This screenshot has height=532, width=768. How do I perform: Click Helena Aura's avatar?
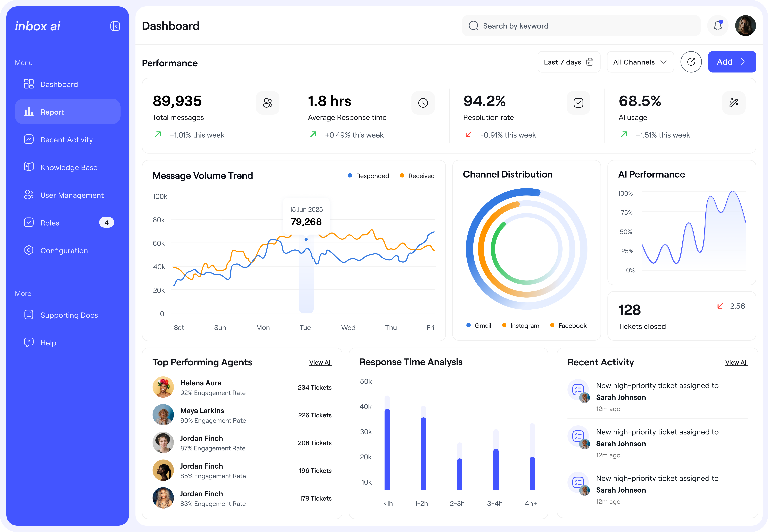coord(163,387)
